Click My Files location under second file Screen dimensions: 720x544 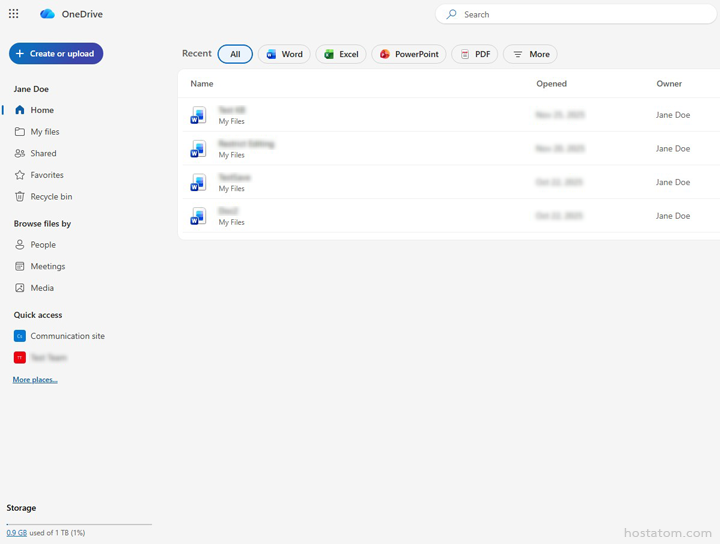tap(231, 155)
